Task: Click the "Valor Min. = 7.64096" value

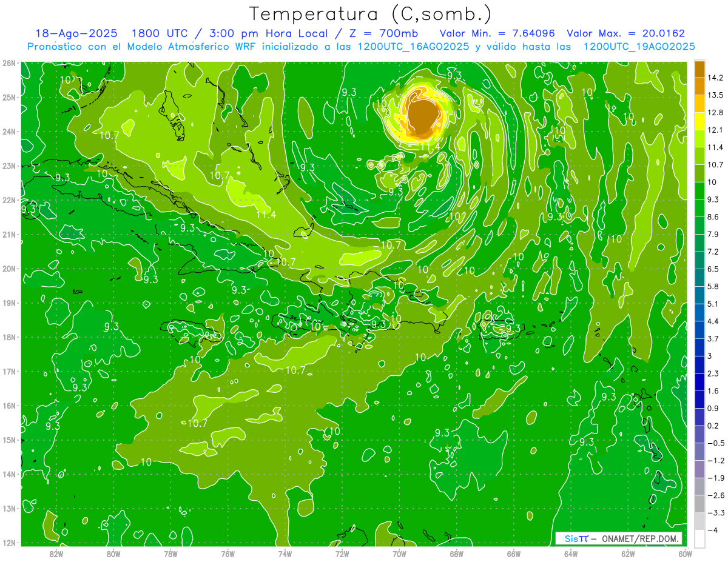Action: click(497, 33)
